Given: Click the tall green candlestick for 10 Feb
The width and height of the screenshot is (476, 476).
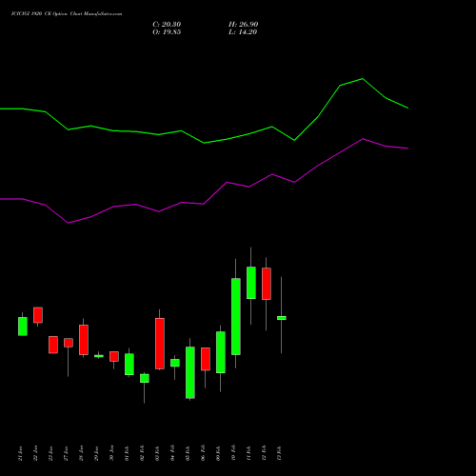Looking at the screenshot, I should coord(236,316).
